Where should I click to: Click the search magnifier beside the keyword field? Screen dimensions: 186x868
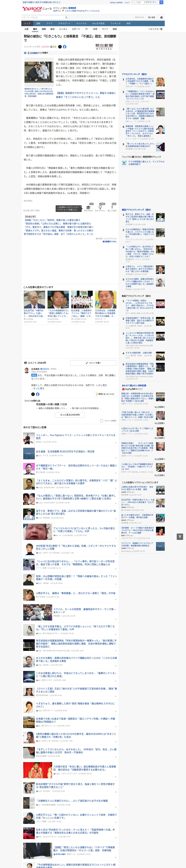[x=66, y=17]
